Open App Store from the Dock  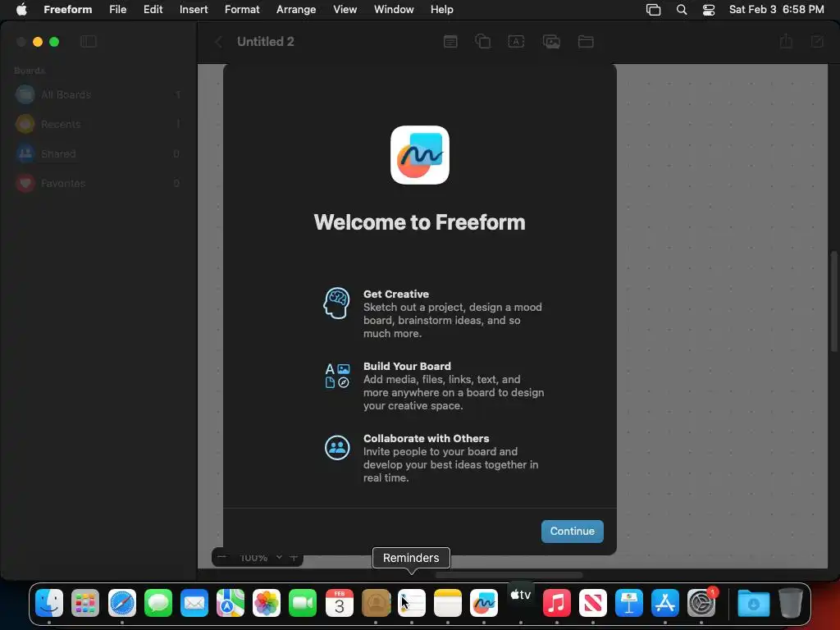pos(664,603)
